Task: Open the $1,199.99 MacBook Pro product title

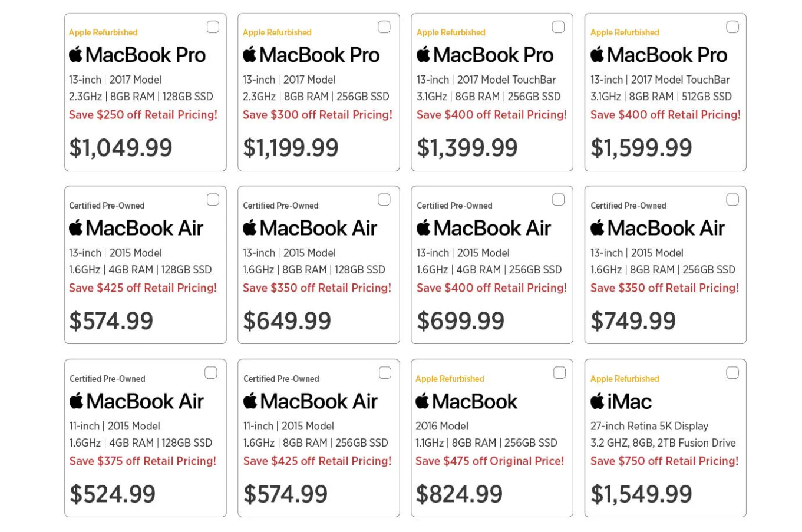Action: click(311, 54)
